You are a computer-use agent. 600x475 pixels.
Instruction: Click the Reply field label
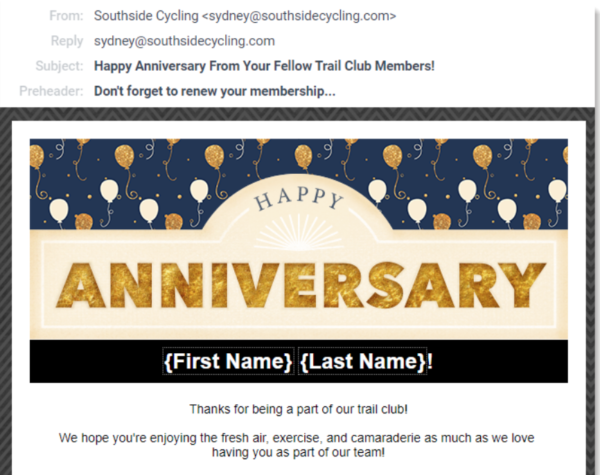[67, 41]
